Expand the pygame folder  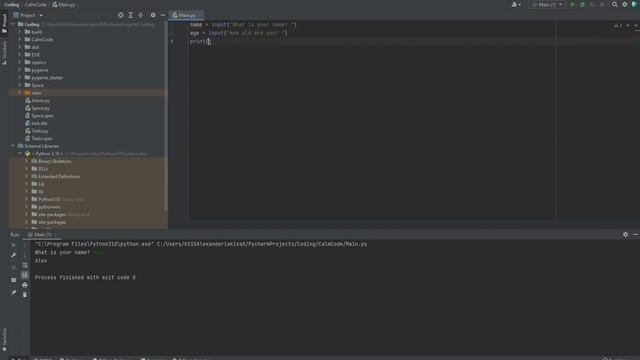pyautogui.click(x=20, y=70)
